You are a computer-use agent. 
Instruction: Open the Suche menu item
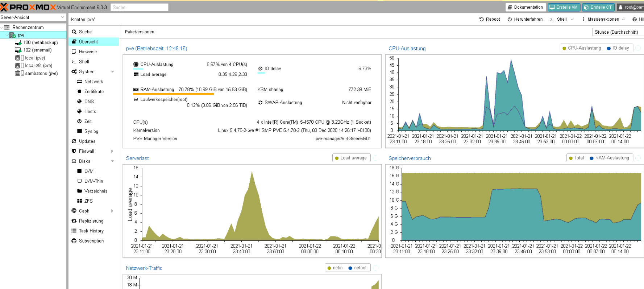94,32
